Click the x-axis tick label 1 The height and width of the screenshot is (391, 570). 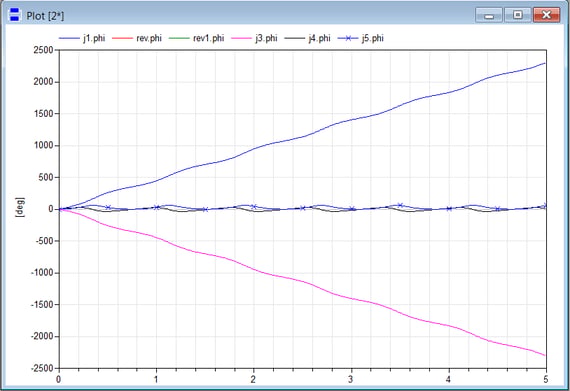pyautogui.click(x=156, y=379)
